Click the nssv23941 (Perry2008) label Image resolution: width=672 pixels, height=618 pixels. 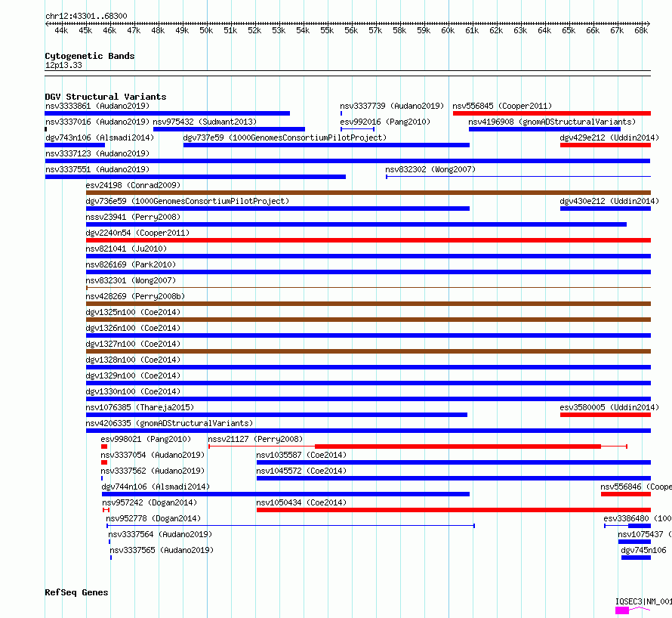click(133, 217)
